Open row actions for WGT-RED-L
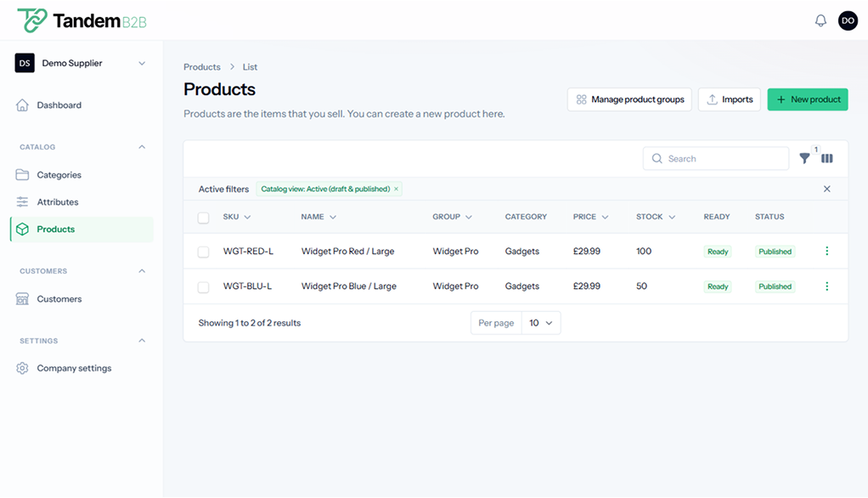This screenshot has height=498, width=868. pos(827,251)
